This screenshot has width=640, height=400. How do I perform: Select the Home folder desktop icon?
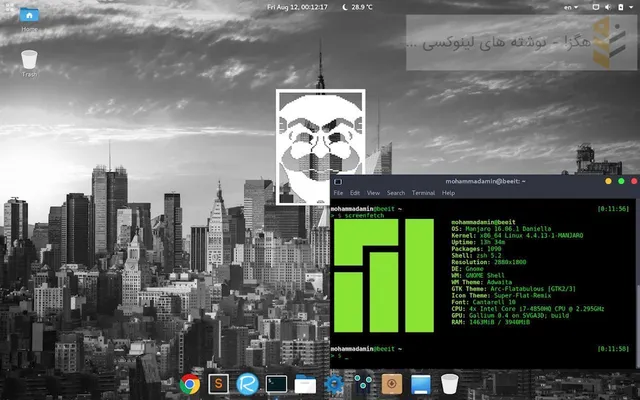[29, 19]
